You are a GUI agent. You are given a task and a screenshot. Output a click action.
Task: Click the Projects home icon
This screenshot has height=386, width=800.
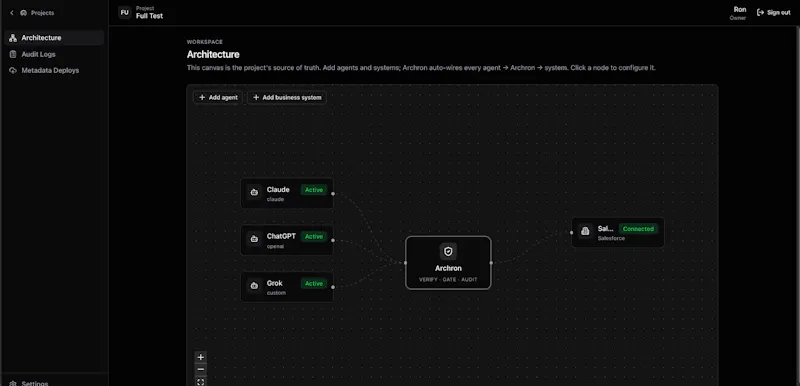(x=23, y=13)
